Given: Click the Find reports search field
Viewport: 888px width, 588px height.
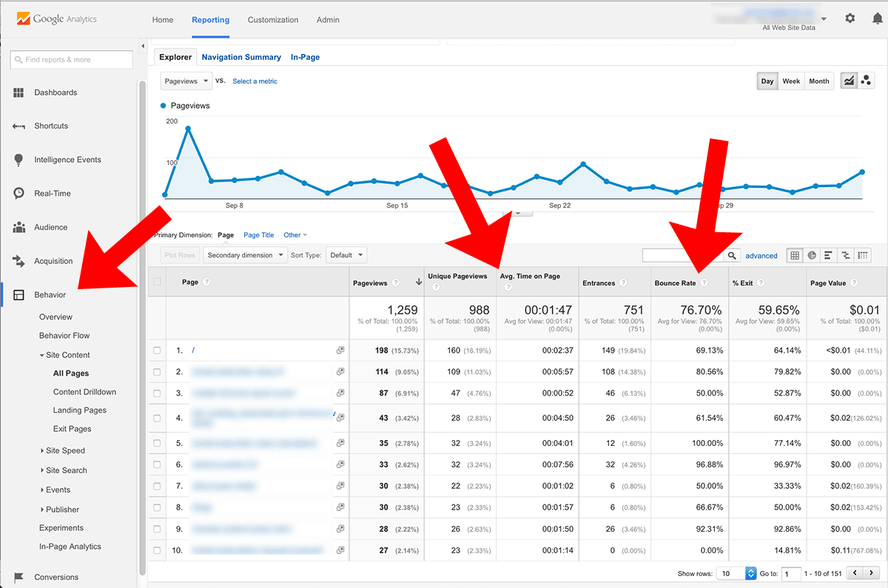Looking at the screenshot, I should (x=71, y=60).
